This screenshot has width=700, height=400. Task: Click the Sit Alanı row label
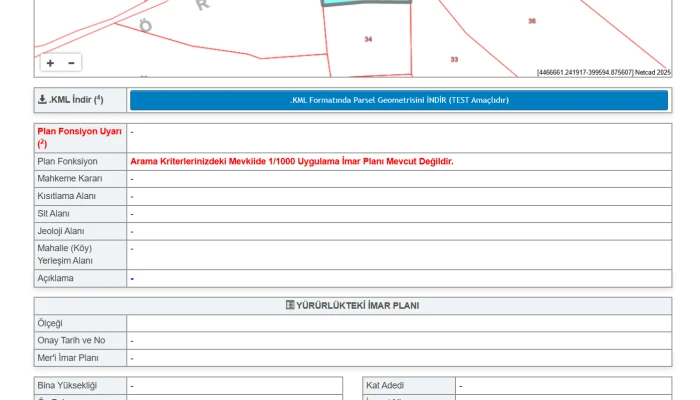[54, 214]
